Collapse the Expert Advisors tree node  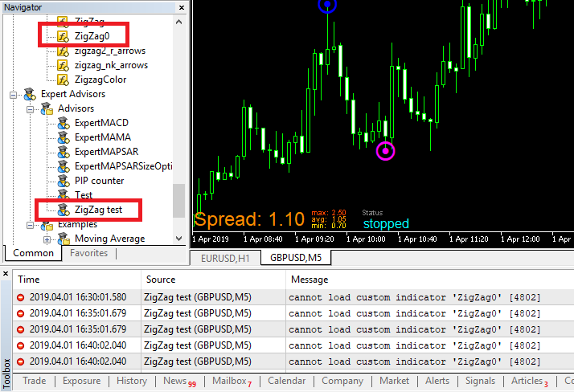click(x=13, y=95)
